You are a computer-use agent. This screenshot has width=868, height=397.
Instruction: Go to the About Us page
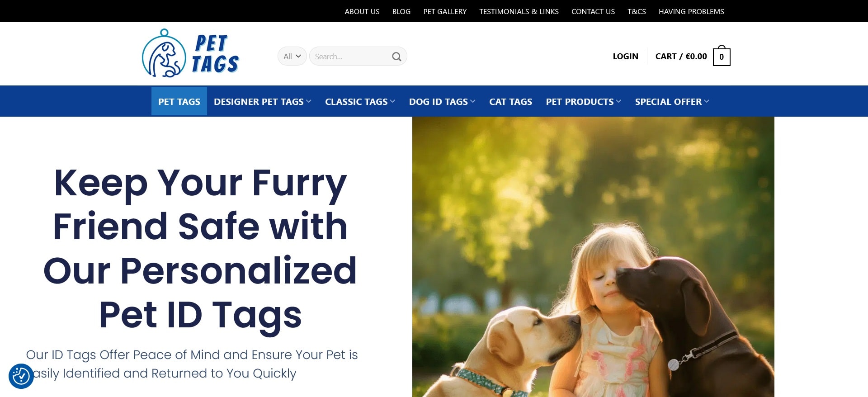(362, 11)
